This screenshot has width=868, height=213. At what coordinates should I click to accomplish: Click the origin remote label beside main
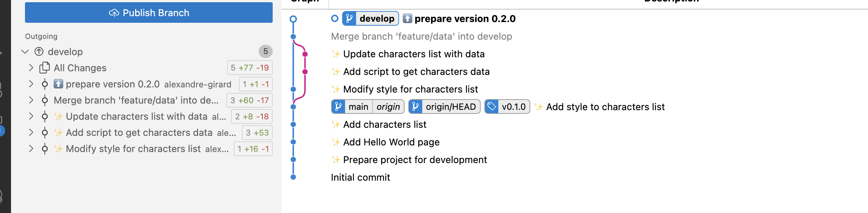[388, 107]
